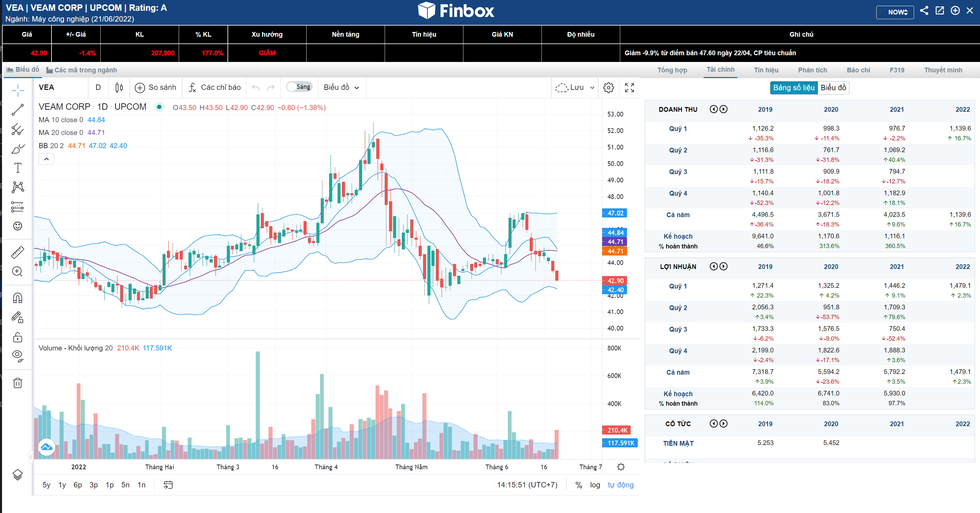Click the So sánh compare button
Image resolution: width=980 pixels, height=513 pixels.
click(155, 88)
